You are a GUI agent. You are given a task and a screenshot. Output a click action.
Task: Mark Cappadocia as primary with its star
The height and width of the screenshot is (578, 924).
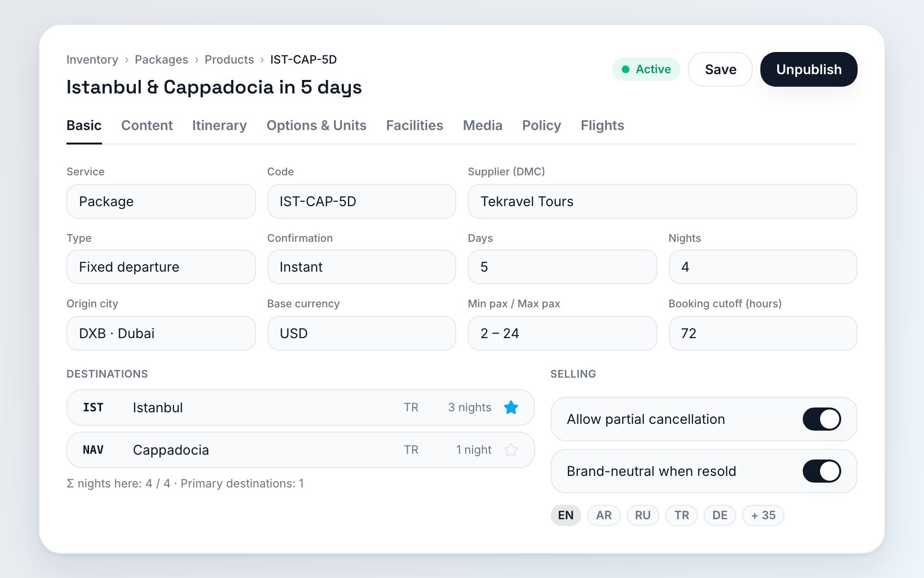[x=511, y=450]
